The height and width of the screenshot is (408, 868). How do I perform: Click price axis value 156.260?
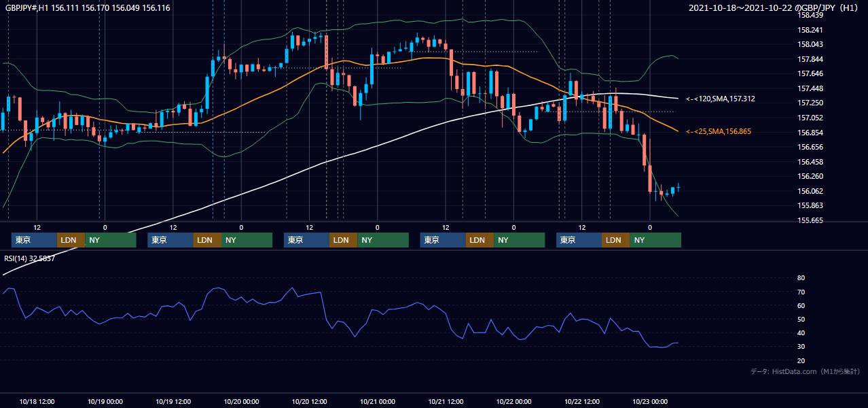[x=810, y=176]
